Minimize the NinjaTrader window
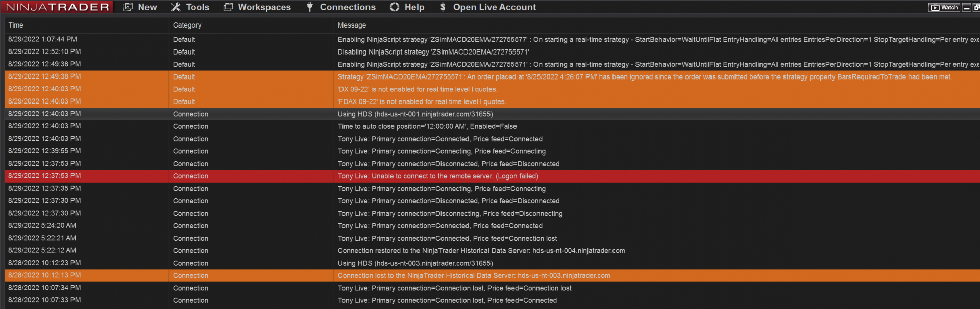This screenshot has height=309, width=980. click(x=966, y=7)
